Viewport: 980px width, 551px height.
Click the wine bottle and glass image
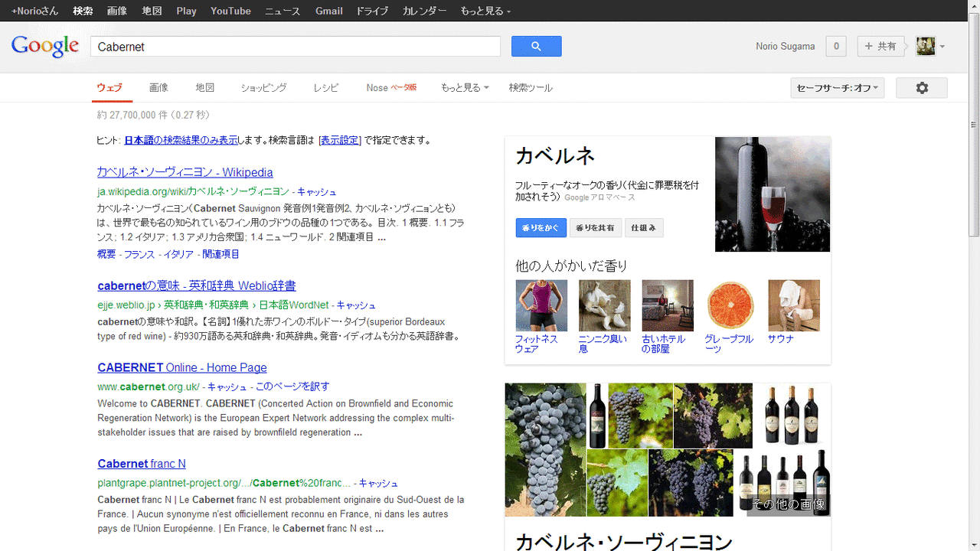tap(773, 194)
